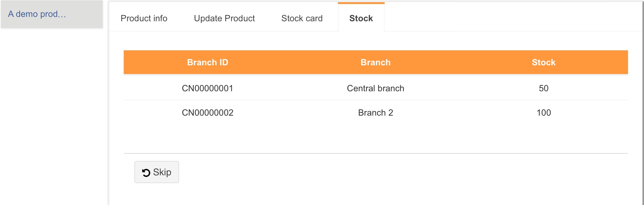The image size is (644, 205).
Task: Open the 'A demo prod…' sidebar item
Action: pyautogui.click(x=37, y=14)
